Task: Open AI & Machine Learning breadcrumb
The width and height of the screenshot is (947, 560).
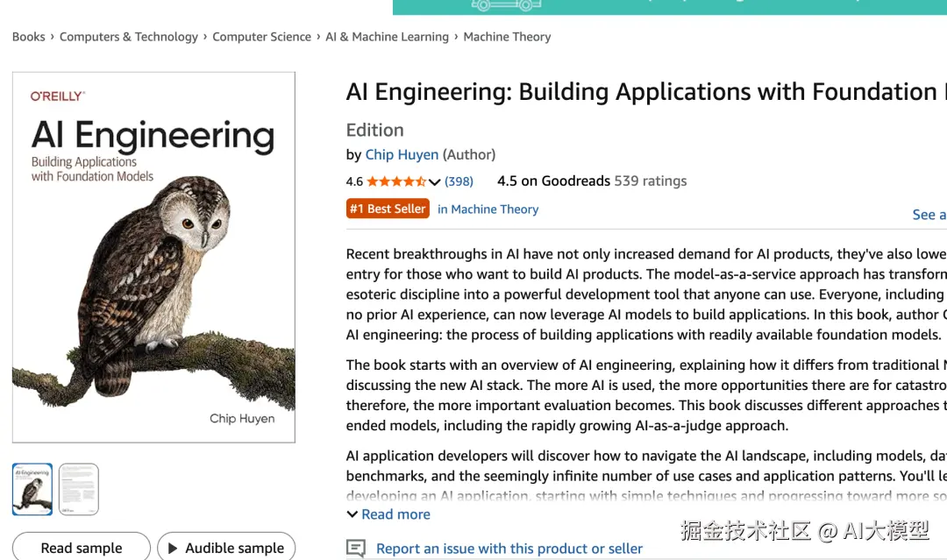Action: pos(387,37)
